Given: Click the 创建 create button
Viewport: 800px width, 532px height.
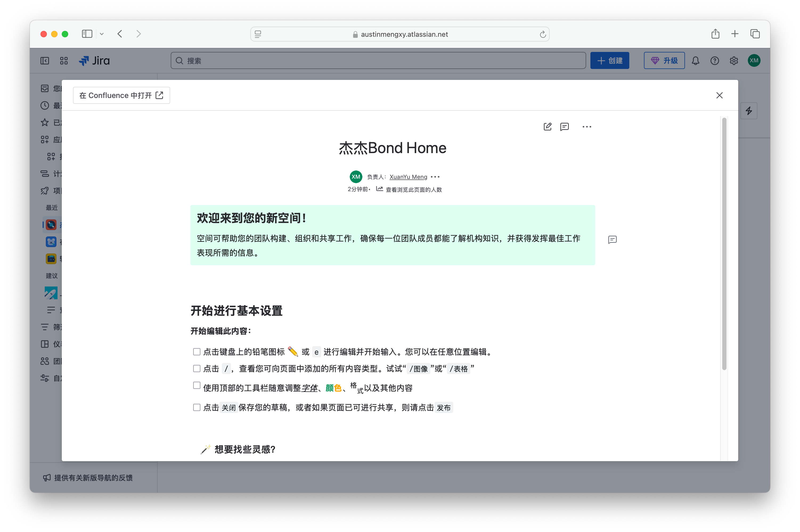Looking at the screenshot, I should pos(609,61).
